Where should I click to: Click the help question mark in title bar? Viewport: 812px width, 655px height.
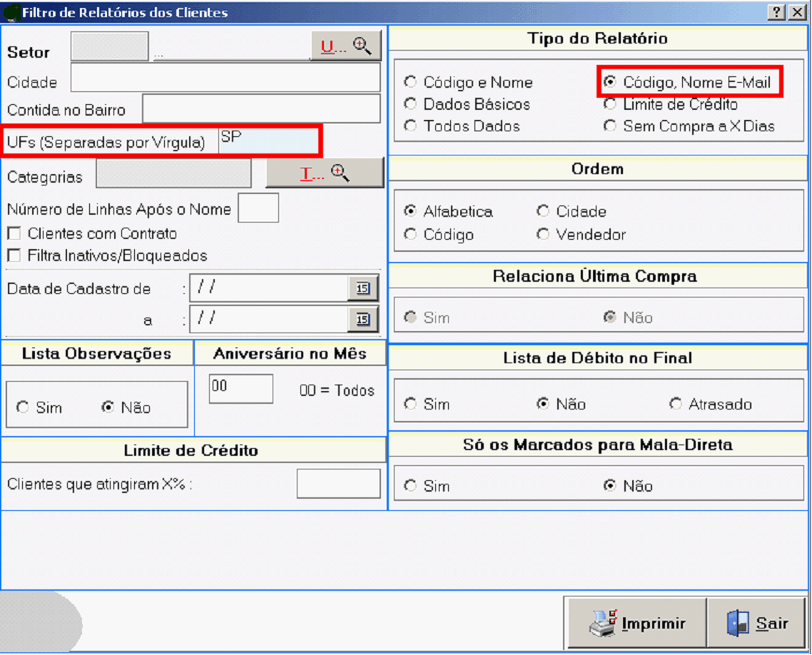776,13
